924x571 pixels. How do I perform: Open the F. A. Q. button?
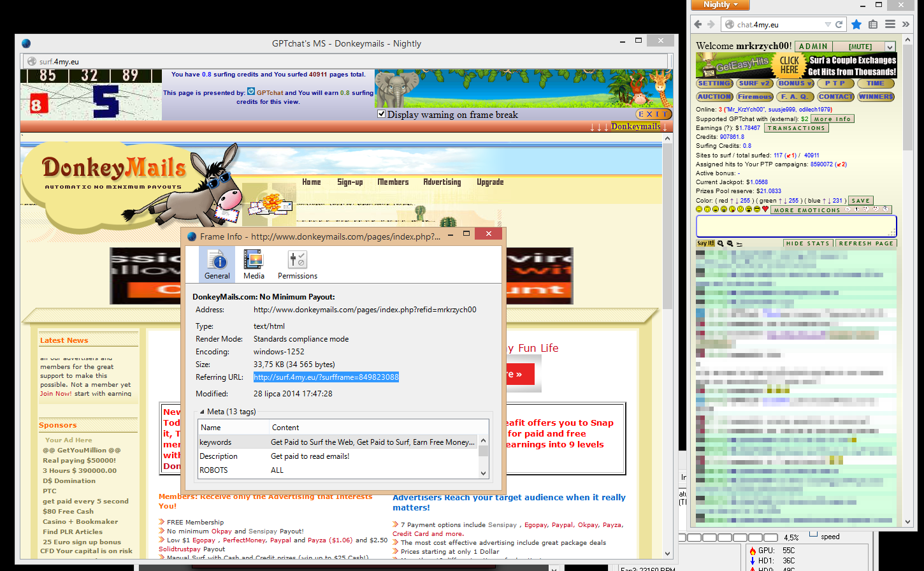[x=795, y=97]
